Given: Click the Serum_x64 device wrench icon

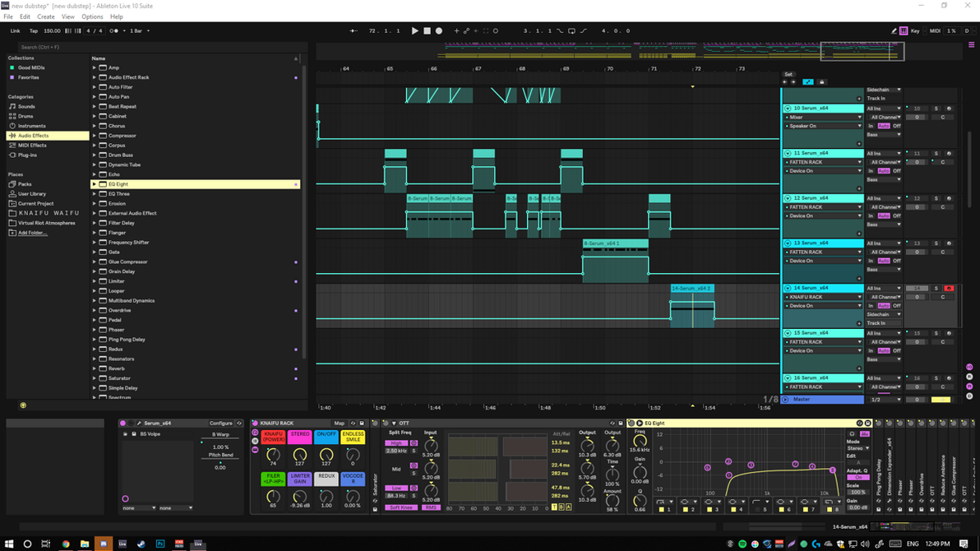Looking at the screenshot, I should (139, 424).
